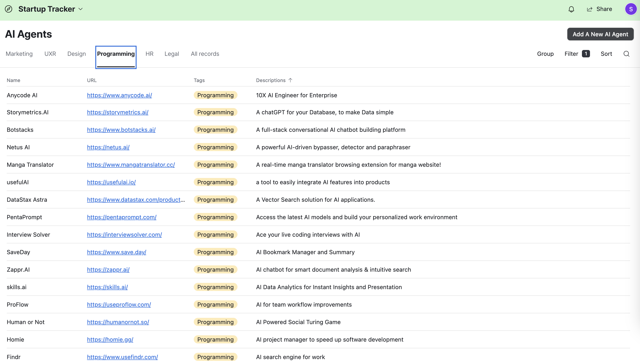This screenshot has width=640, height=364.
Task: Select the Findr name cell
Action: pyautogui.click(x=13, y=357)
